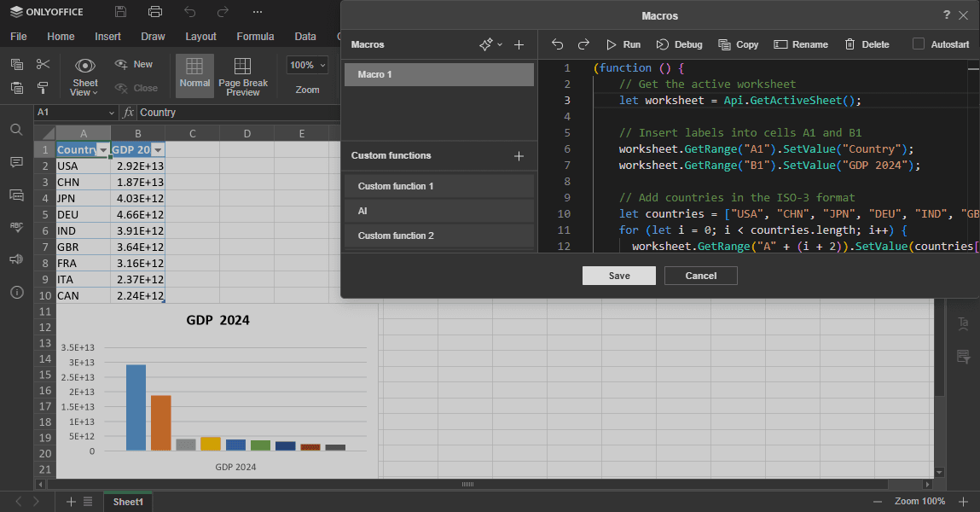Switch to the Insert tab
This screenshot has height=512, width=980.
tap(107, 36)
